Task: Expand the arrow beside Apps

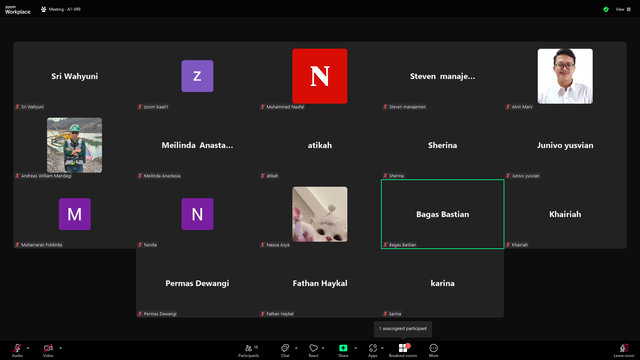Action: 382,348
